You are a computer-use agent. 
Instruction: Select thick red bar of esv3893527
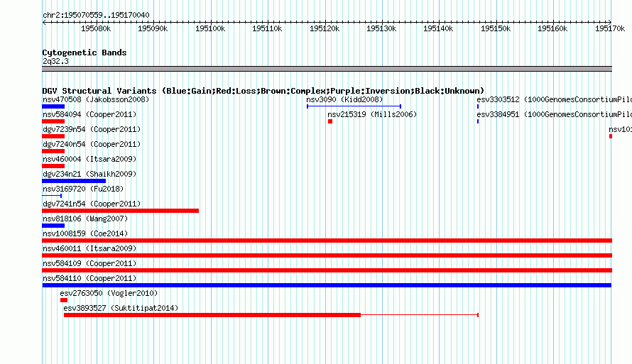[x=212, y=315]
